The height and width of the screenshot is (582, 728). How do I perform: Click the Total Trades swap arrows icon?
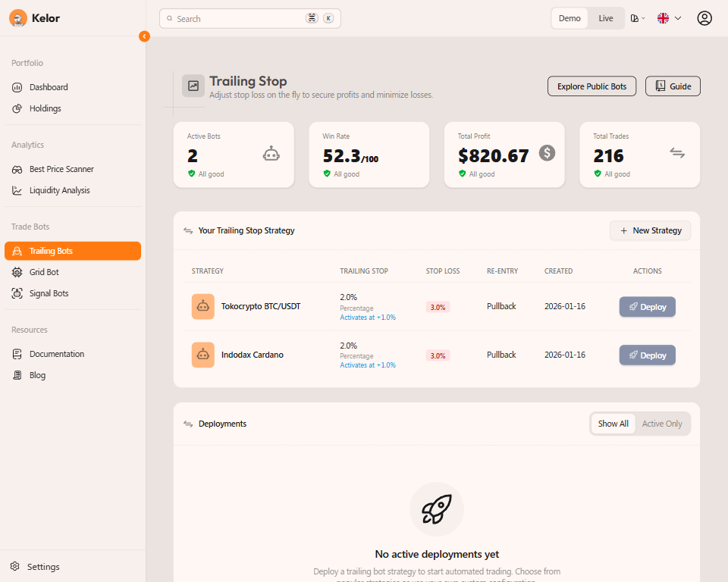tap(677, 153)
